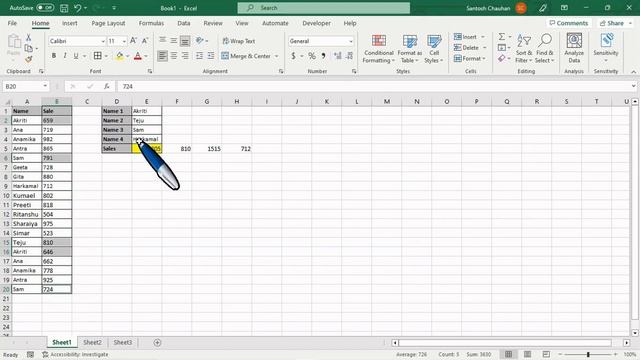Toggle Center horizontal alignment

pos(174,56)
